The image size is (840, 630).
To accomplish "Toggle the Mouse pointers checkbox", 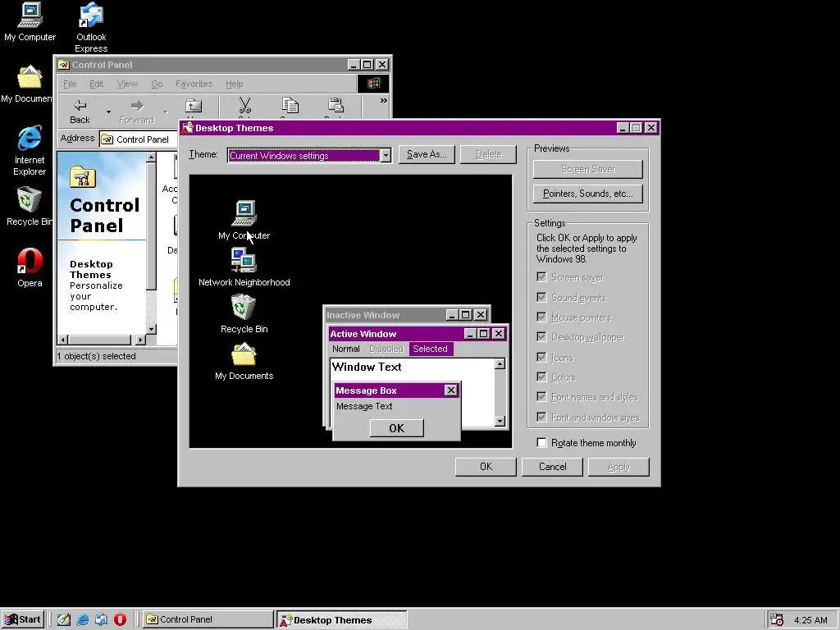I will [x=541, y=317].
